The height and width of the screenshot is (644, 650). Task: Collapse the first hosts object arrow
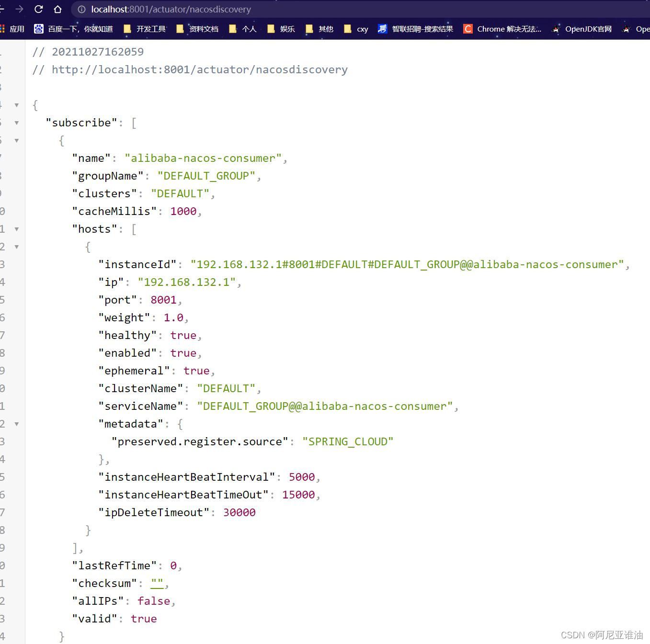click(17, 247)
